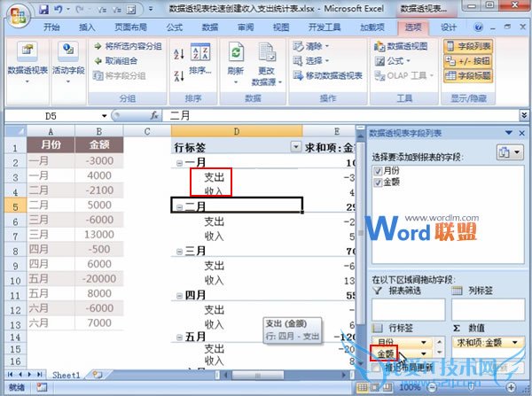
Task: Select the row 5 header
Action: click(15, 206)
